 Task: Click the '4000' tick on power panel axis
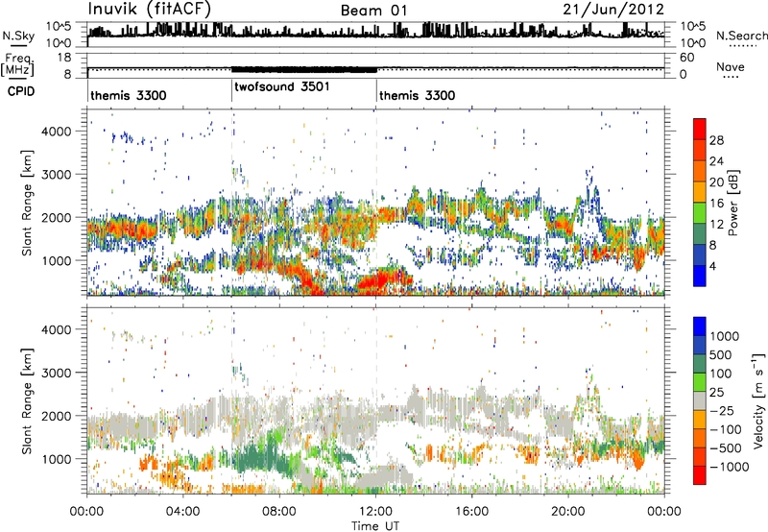[x=57, y=132]
